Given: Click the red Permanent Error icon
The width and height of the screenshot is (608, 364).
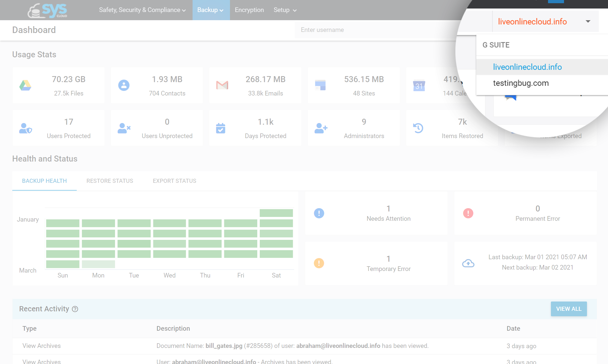Looking at the screenshot, I should [x=468, y=213].
